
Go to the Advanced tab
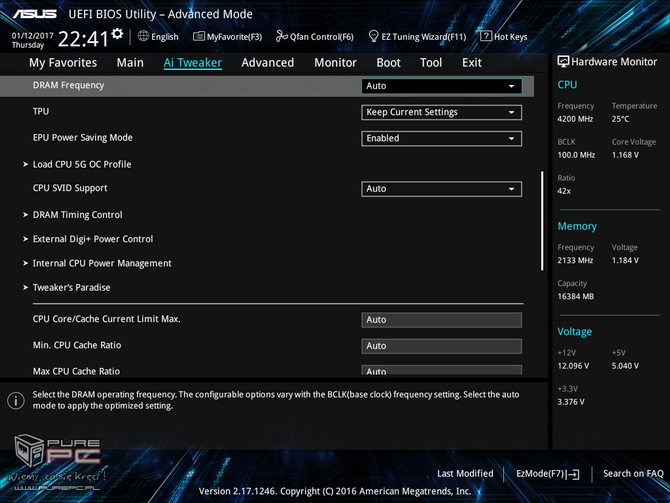267,63
